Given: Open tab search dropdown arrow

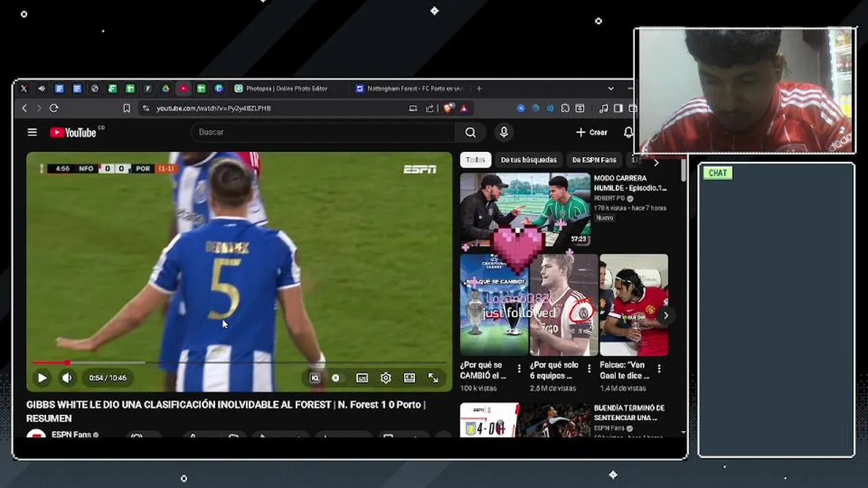Looking at the screenshot, I should (610, 89).
